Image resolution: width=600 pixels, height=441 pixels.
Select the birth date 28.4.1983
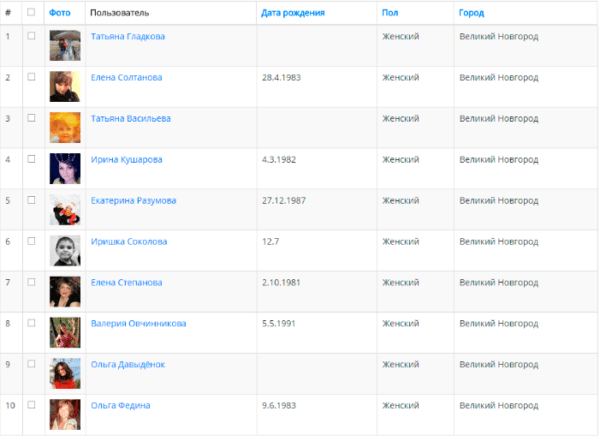coord(281,77)
